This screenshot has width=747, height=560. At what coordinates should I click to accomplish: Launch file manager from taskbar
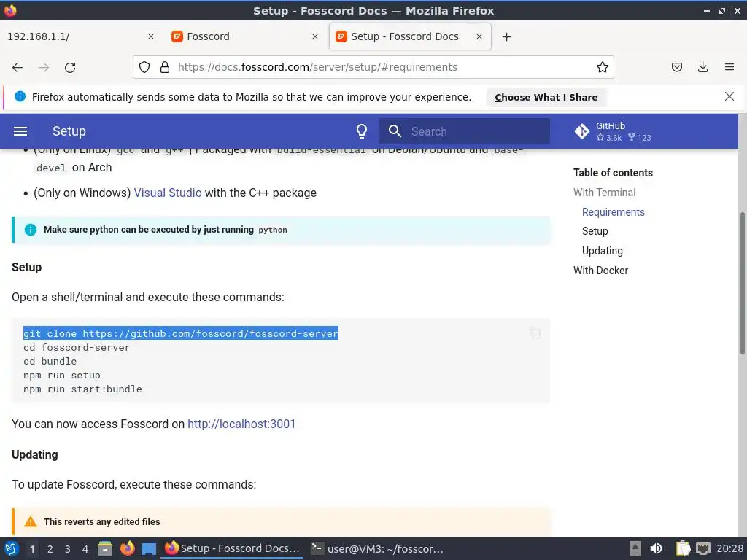(105, 548)
